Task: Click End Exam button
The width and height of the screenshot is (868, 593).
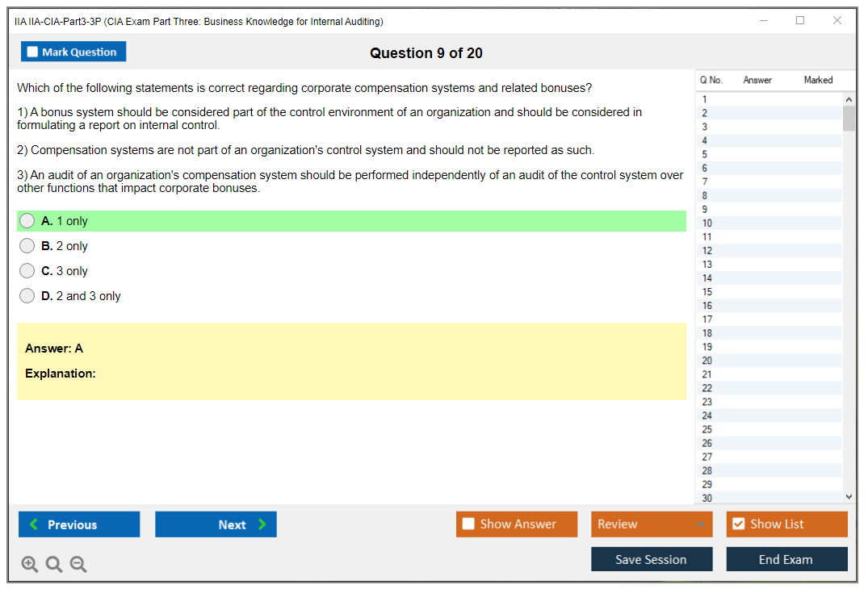Action: click(x=786, y=559)
